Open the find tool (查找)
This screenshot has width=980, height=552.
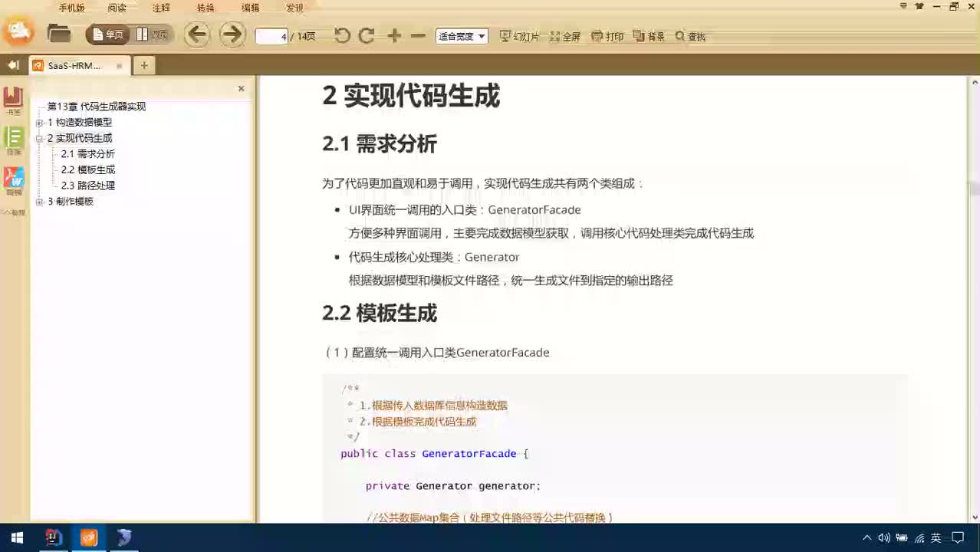[690, 36]
